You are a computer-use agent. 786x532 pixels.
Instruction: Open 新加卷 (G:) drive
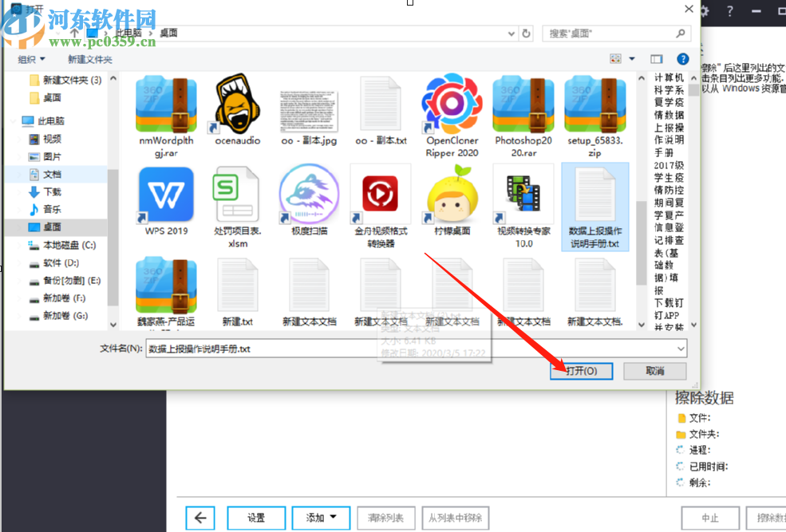[x=58, y=316]
